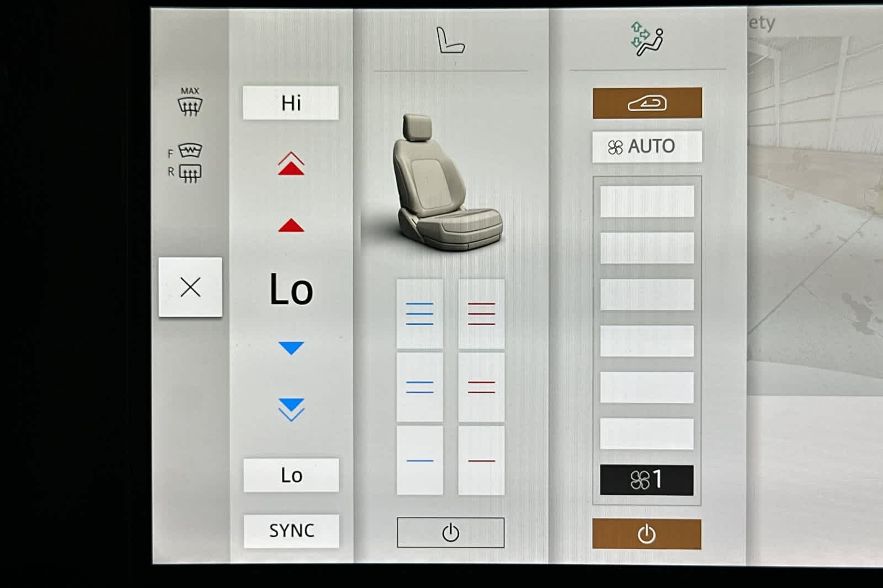
Task: Raise temperature with double red arrow
Action: (x=291, y=164)
